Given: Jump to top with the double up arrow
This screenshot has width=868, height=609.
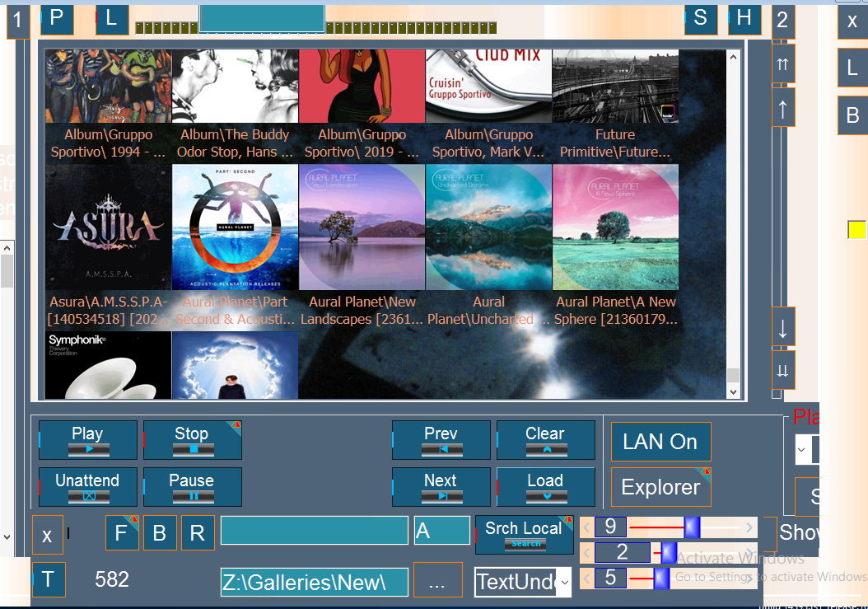Looking at the screenshot, I should [783, 64].
